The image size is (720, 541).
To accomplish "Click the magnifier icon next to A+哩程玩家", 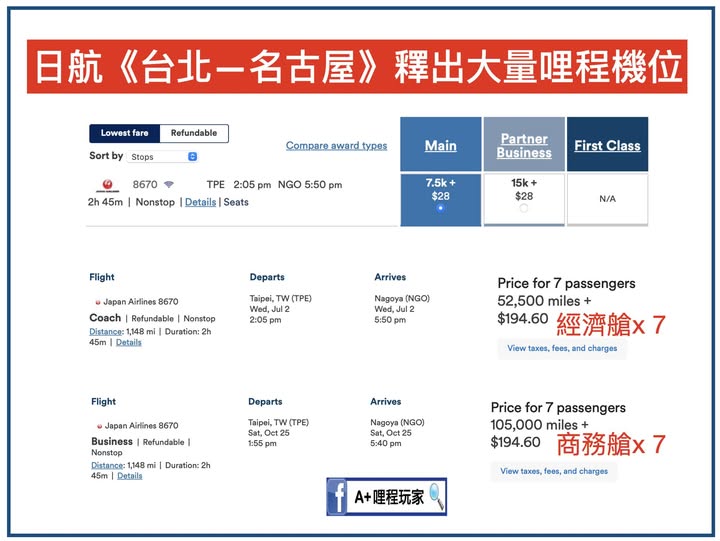I will [x=433, y=496].
